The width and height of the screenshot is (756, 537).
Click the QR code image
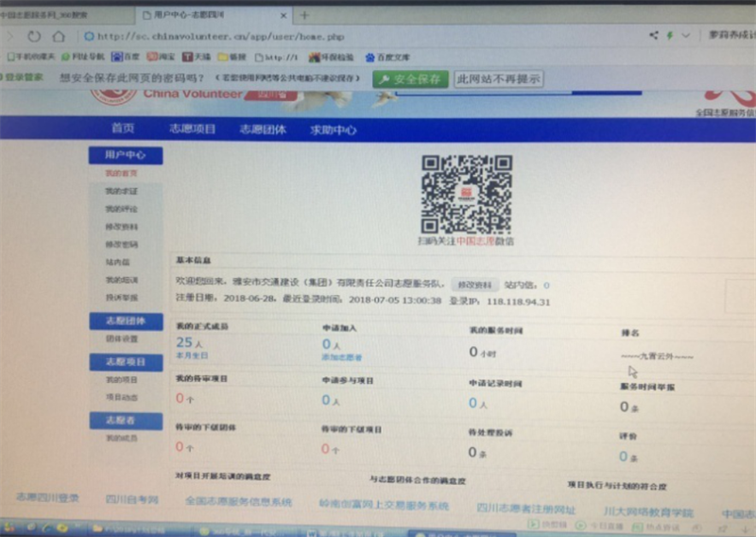coord(467,193)
